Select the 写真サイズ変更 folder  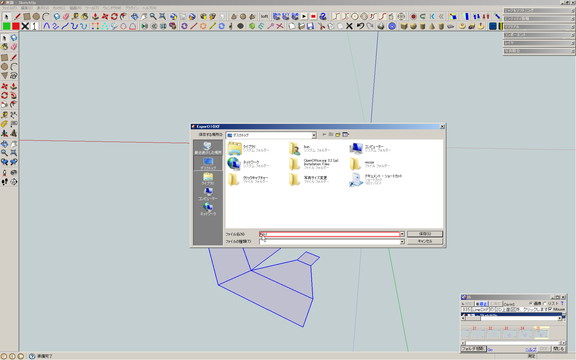[309, 179]
